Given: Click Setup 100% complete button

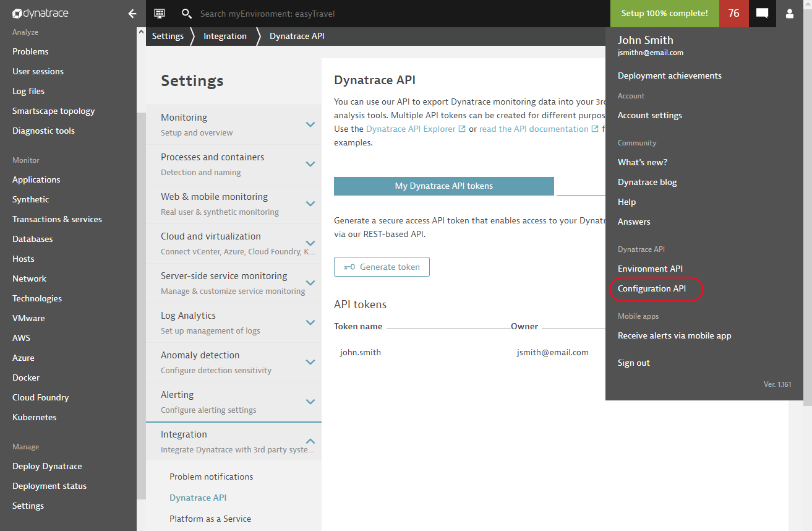Looking at the screenshot, I should coord(665,13).
